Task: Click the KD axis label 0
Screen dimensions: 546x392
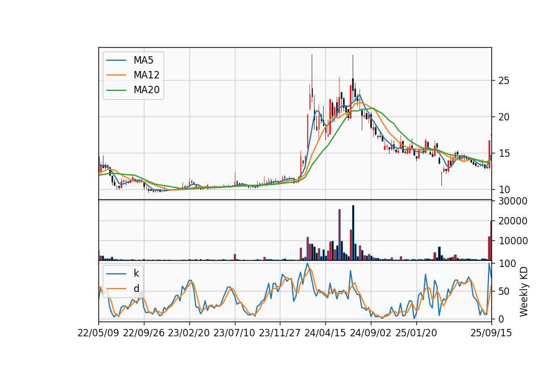Action: click(501, 319)
